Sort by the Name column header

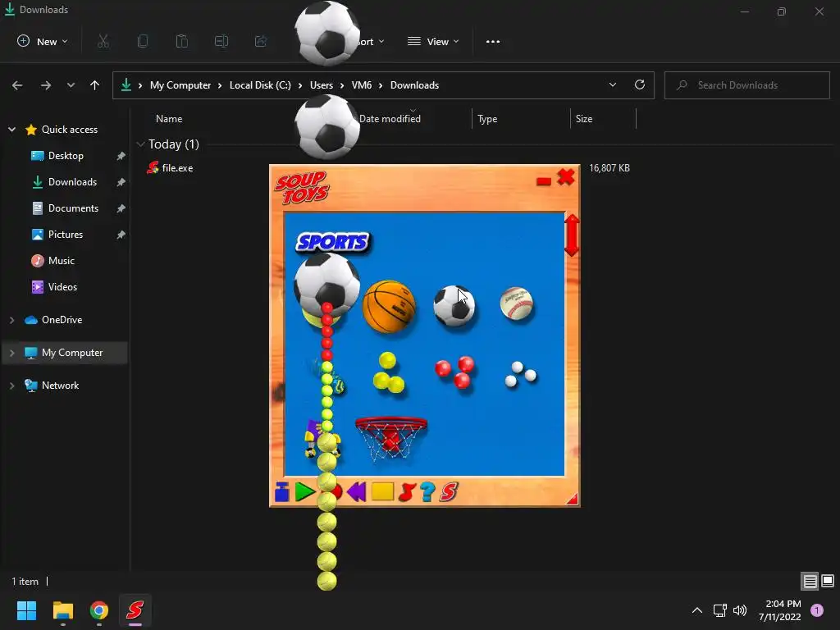point(169,119)
